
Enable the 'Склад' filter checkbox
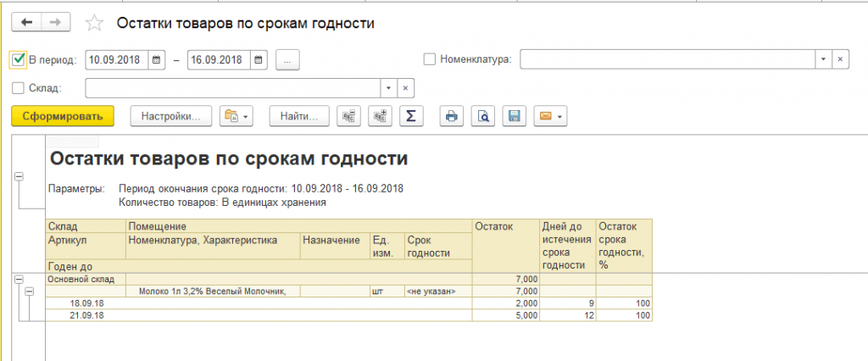19,88
